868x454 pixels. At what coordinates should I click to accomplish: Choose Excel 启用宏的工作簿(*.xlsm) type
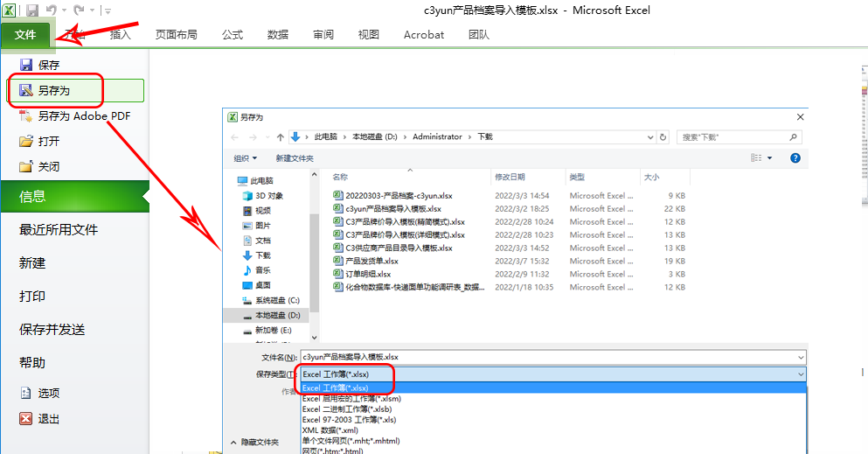(553, 399)
